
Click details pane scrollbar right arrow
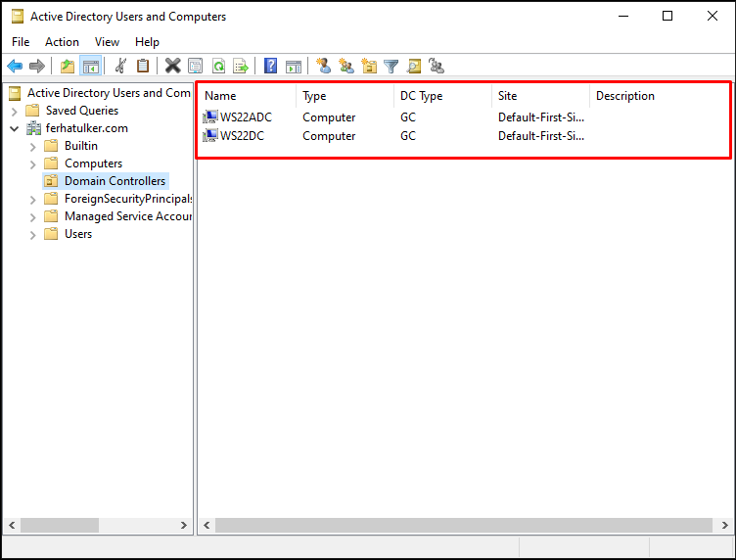pyautogui.click(x=724, y=526)
